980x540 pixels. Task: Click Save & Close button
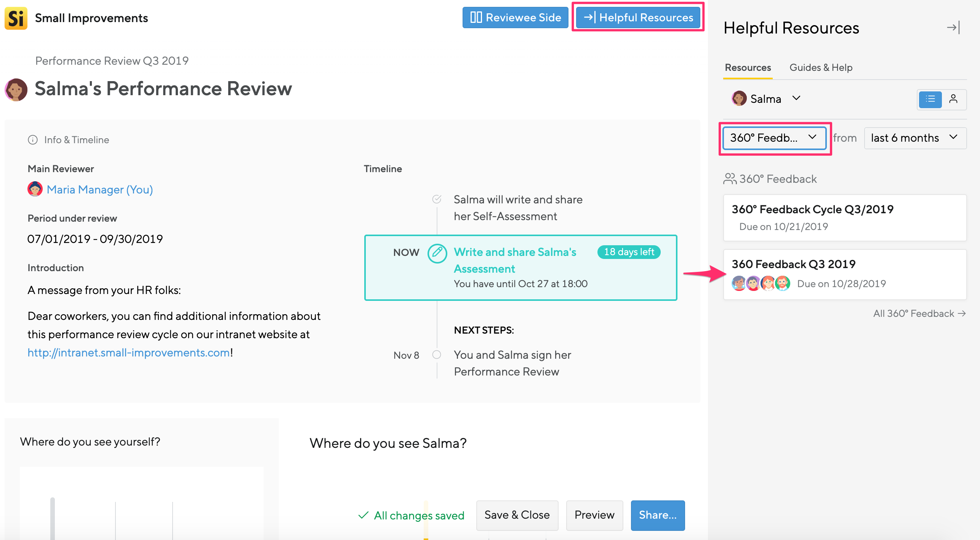point(517,515)
